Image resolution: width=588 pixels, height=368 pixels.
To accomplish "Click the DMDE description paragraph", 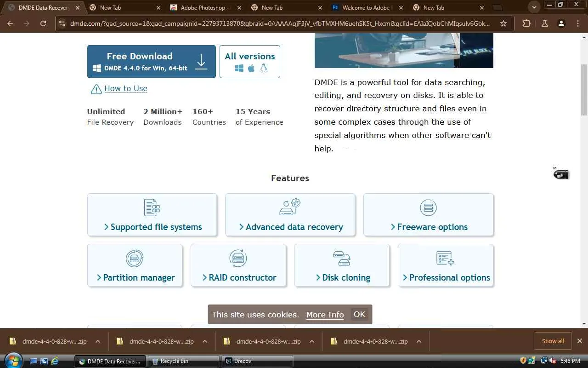I will (x=403, y=115).
